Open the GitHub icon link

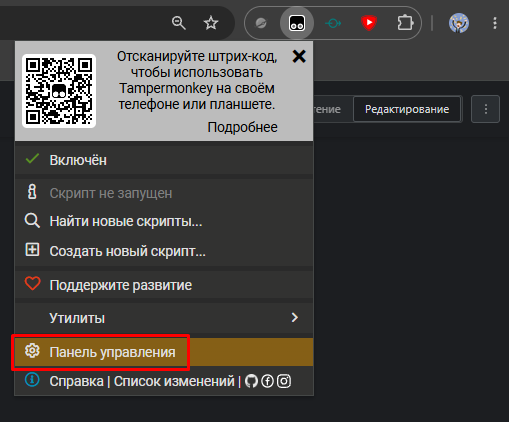(251, 381)
